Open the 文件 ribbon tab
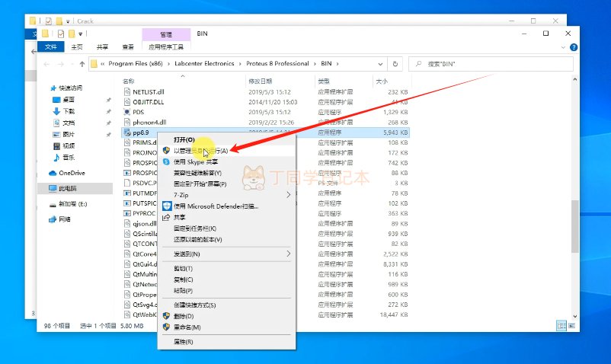 coord(51,47)
